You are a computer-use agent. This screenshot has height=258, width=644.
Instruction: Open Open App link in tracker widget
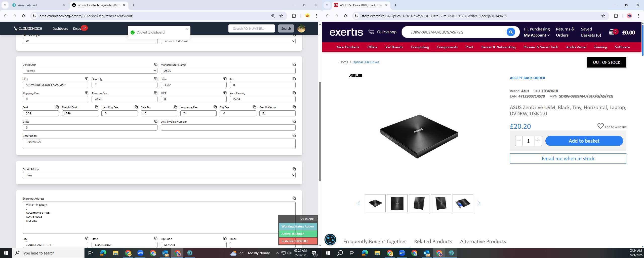pyautogui.click(x=308, y=219)
